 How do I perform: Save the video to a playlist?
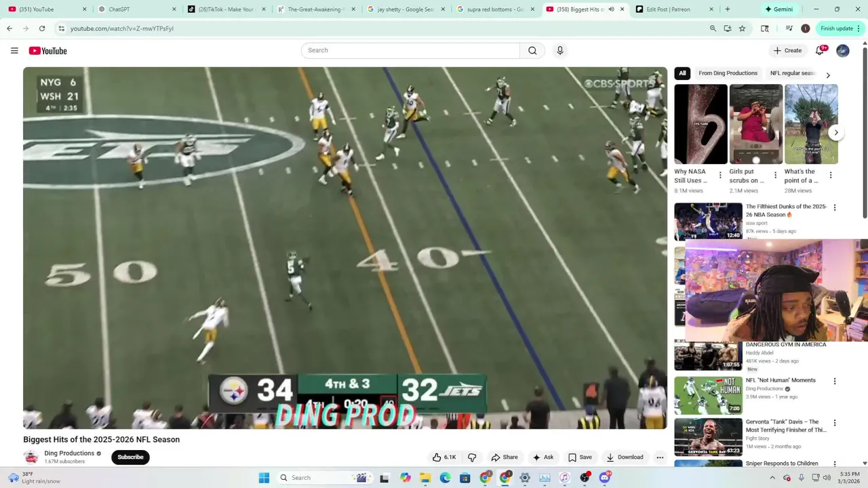[580, 457]
